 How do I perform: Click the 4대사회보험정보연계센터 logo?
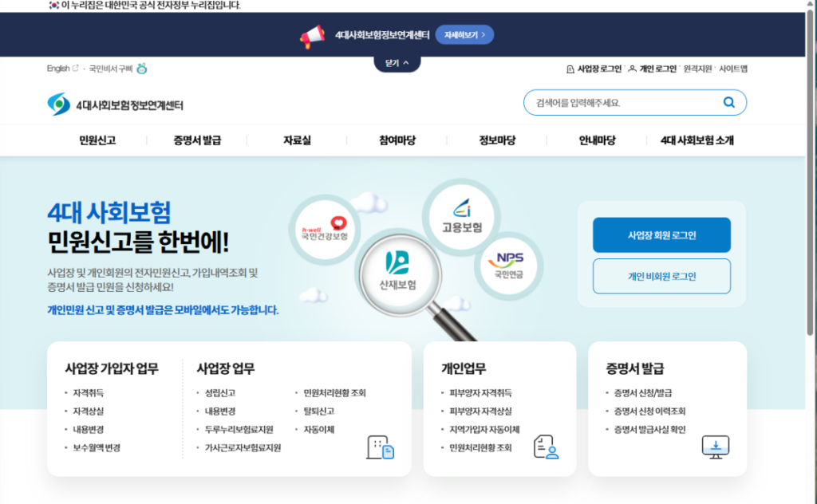pos(115,104)
